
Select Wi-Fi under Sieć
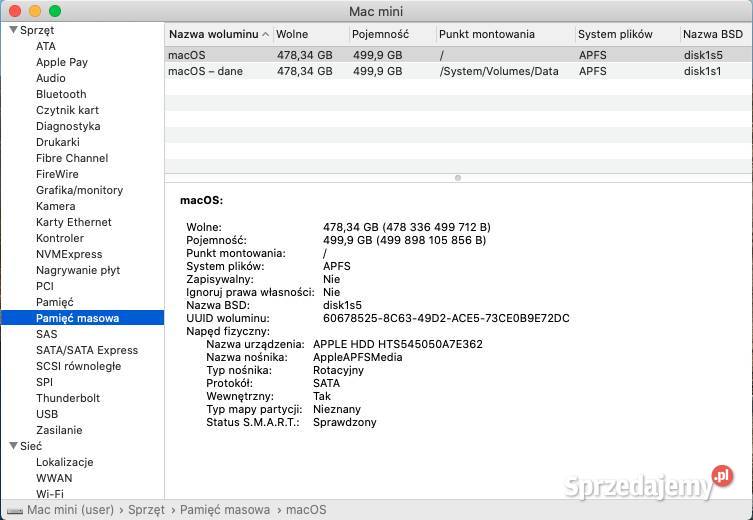pyautogui.click(x=49, y=494)
